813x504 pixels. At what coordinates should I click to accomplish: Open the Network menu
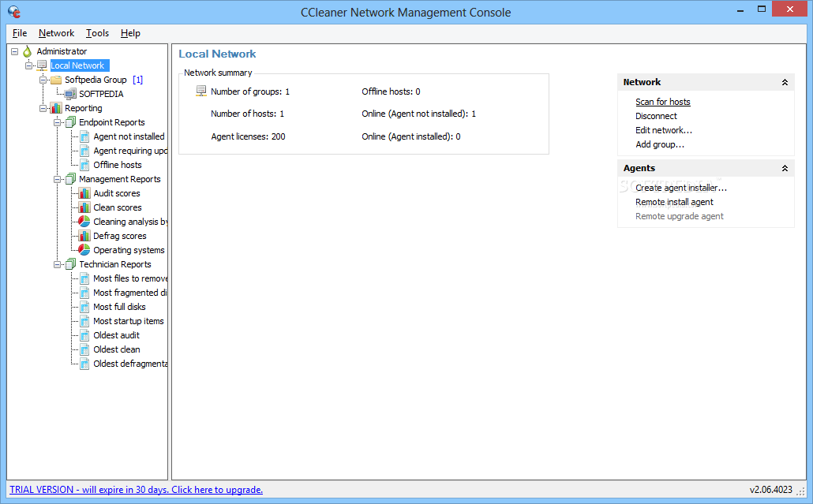click(x=57, y=33)
